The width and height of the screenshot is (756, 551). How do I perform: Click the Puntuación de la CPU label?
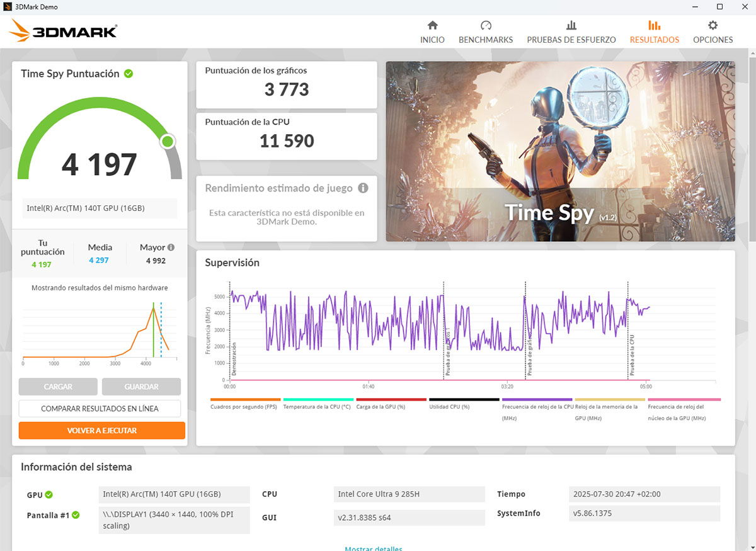coord(247,122)
